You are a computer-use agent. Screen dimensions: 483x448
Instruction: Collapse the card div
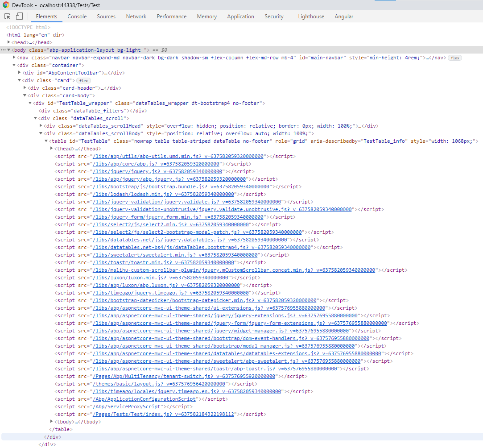[x=19, y=80]
